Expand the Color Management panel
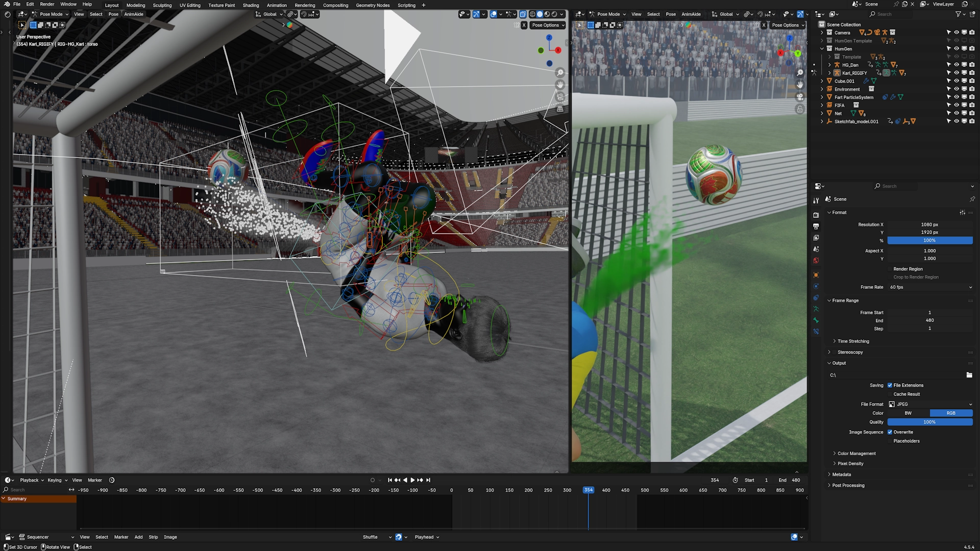Image resolution: width=980 pixels, height=551 pixels. [856, 454]
